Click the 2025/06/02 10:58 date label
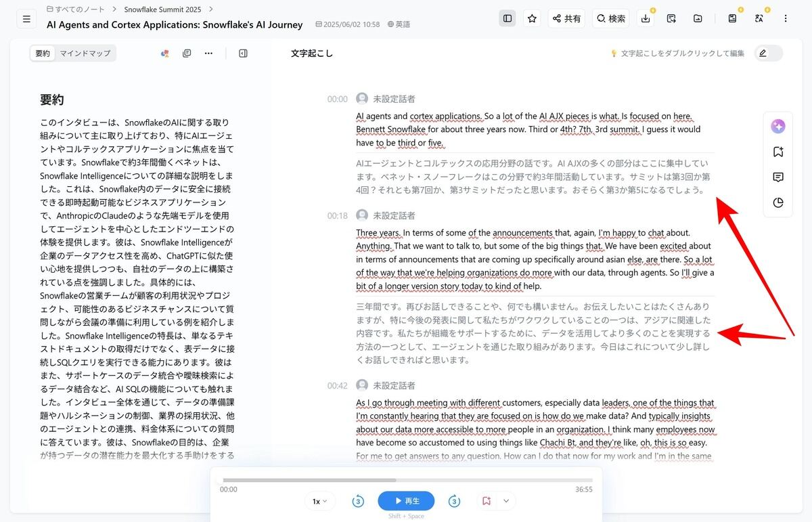Image resolution: width=812 pixels, height=522 pixels. click(x=348, y=24)
